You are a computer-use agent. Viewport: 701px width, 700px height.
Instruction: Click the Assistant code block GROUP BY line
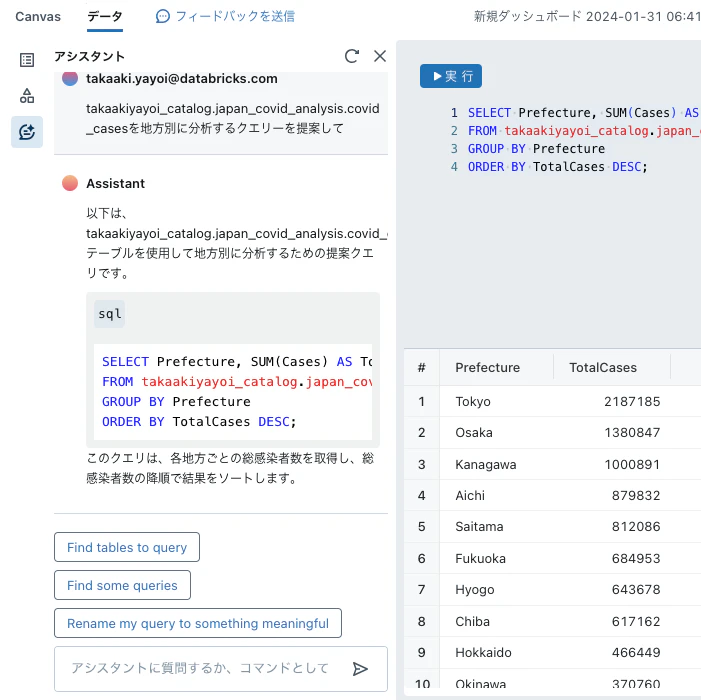tap(176, 401)
